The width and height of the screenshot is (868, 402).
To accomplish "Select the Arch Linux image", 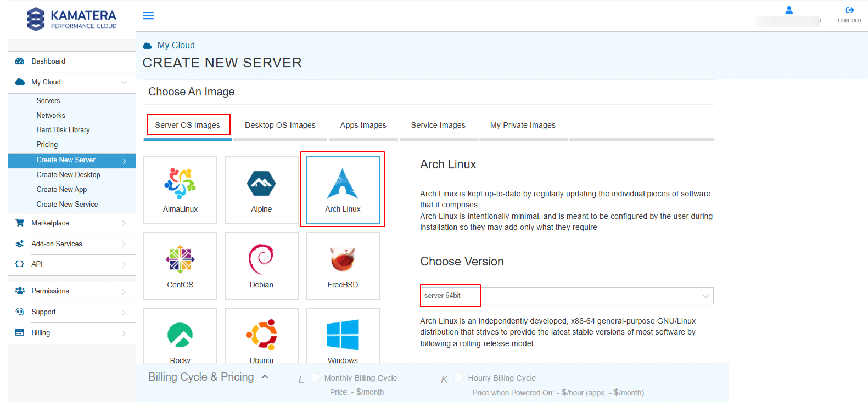I will 343,190.
